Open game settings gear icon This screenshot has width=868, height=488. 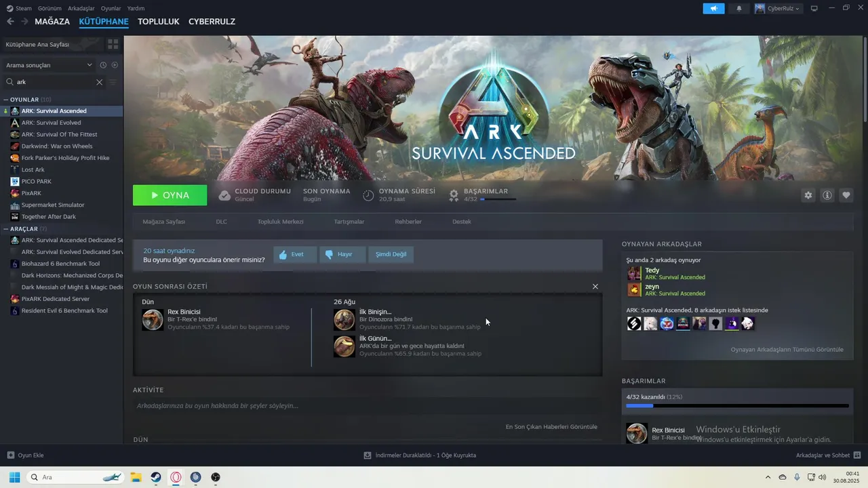(x=808, y=195)
